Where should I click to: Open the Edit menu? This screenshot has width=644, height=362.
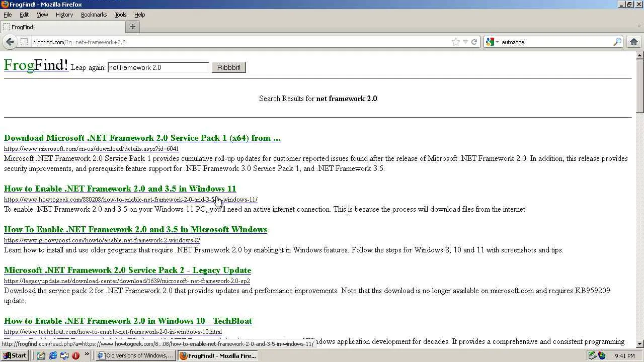click(24, 15)
